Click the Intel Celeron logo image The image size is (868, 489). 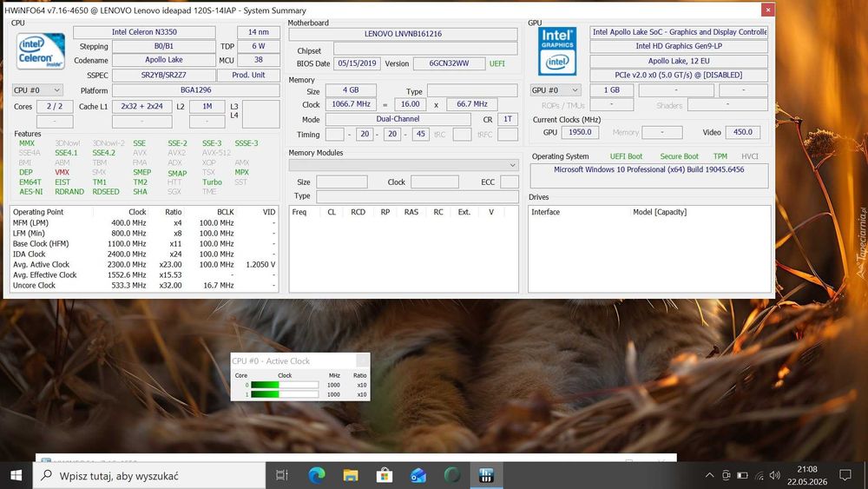[x=41, y=51]
